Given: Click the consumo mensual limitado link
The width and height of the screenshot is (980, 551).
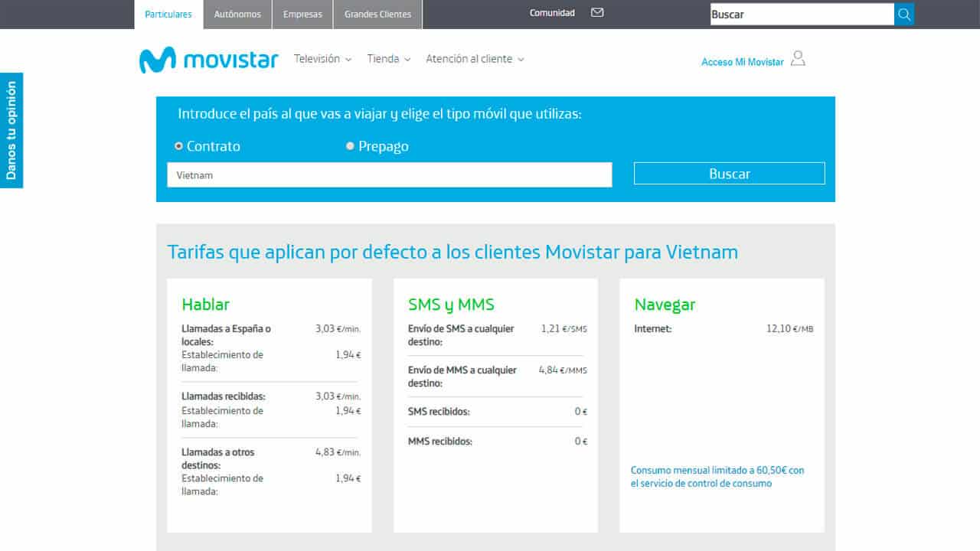Looking at the screenshot, I should [717, 477].
